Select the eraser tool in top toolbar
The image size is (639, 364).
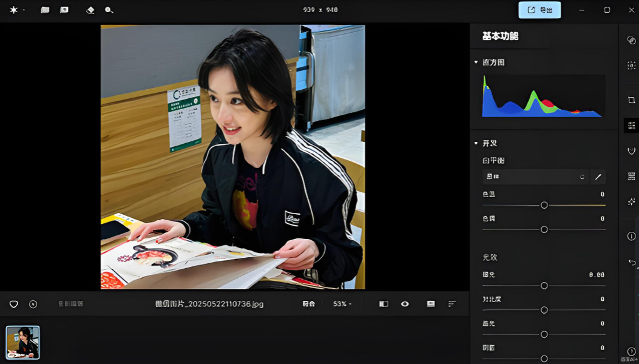90,10
